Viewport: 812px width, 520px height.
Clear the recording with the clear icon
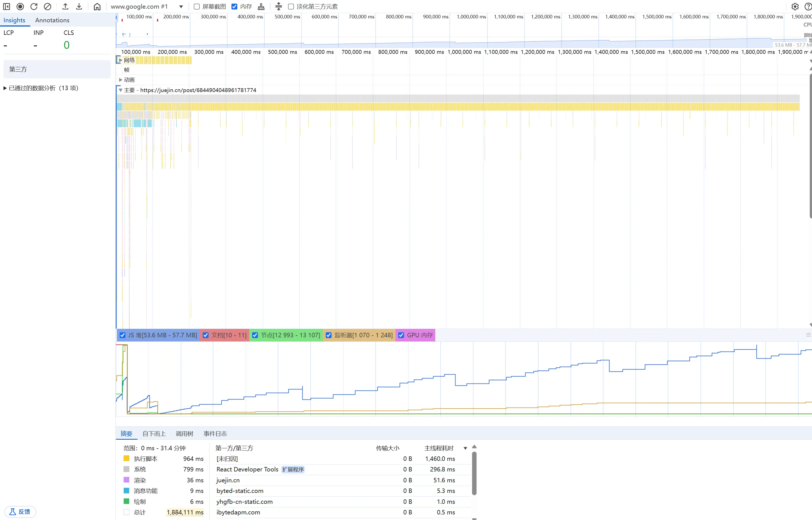click(x=48, y=6)
